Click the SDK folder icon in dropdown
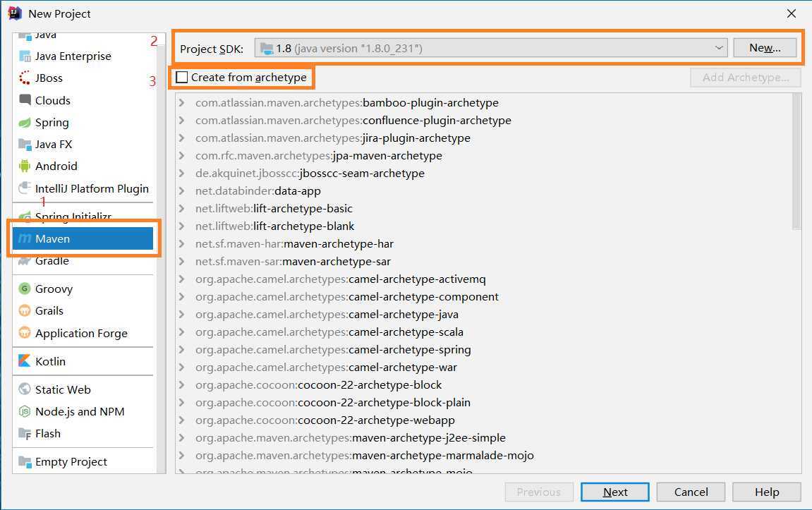812x510 pixels. click(x=267, y=49)
